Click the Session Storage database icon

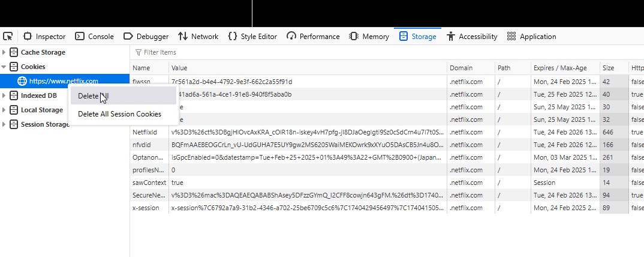pos(14,124)
